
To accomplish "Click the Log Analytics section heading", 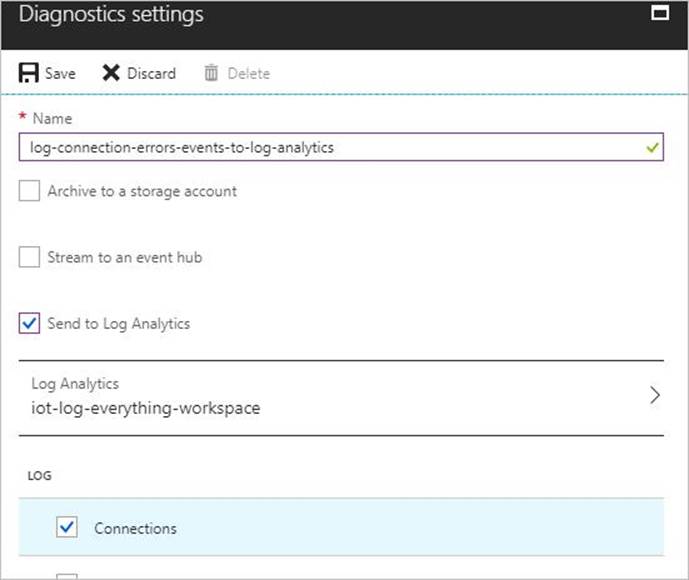I will [75, 384].
